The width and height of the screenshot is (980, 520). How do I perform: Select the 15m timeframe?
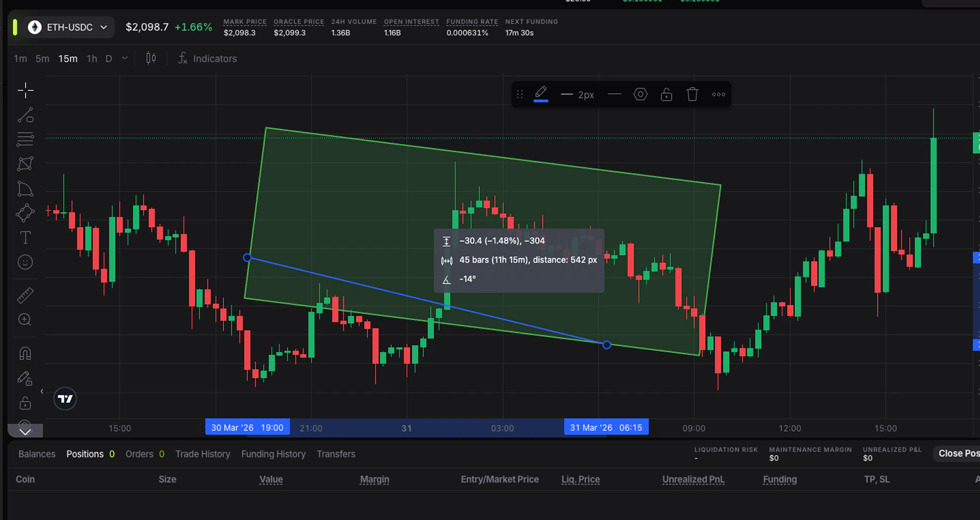pos(68,59)
